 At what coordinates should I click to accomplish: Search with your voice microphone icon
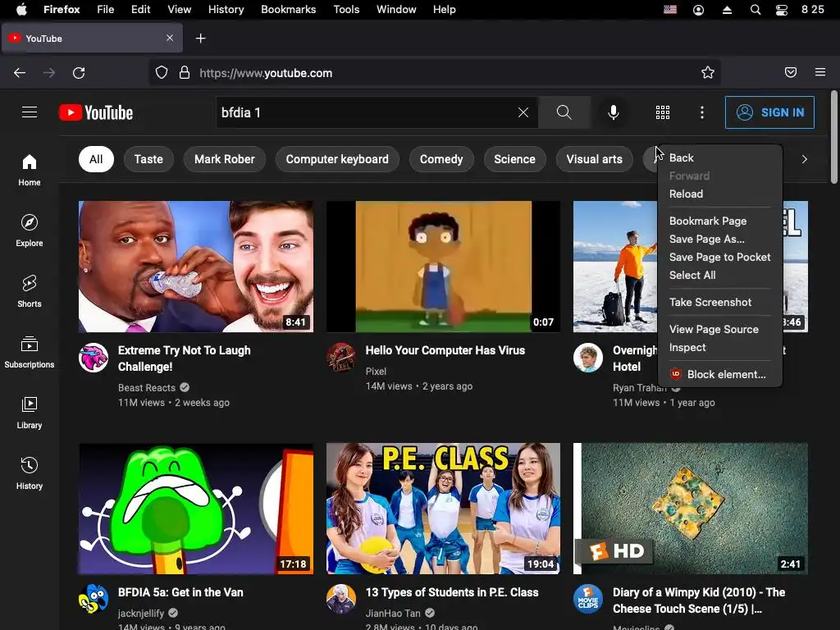click(x=614, y=112)
